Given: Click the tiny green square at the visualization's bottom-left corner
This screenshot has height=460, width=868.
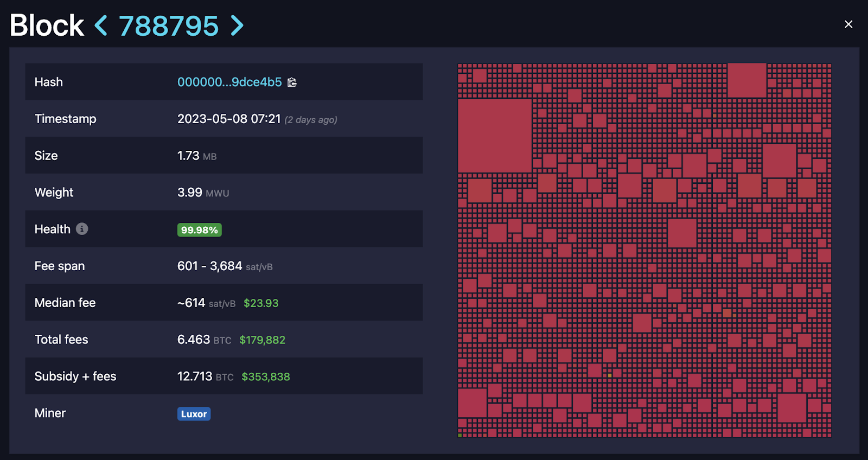Looking at the screenshot, I should 460,435.
